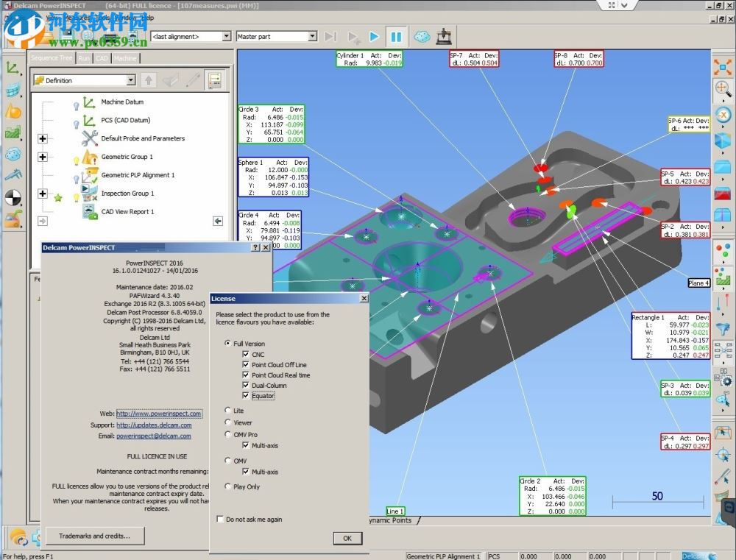736x560 pixels.
Task: Switch to the Sequence Tree tab
Action: click(x=52, y=57)
